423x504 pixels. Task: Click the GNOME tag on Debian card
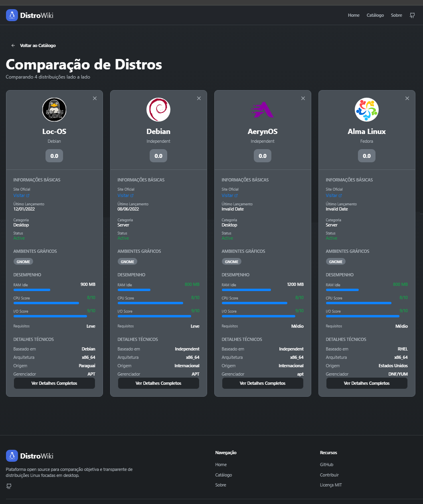[x=127, y=262]
